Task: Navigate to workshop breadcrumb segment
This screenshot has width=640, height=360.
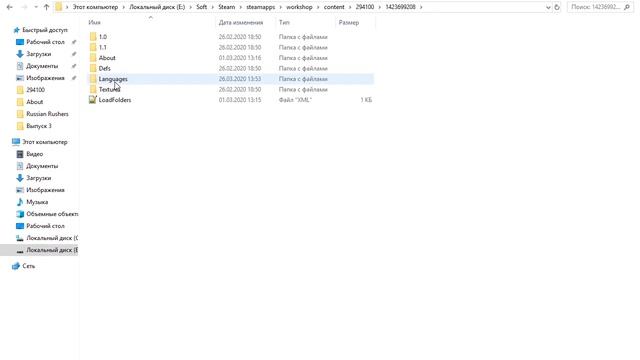Action: 299,7
